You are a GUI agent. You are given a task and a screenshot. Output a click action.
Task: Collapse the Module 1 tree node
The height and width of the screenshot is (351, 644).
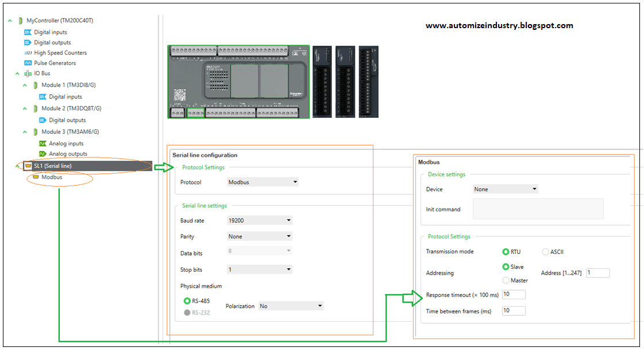(x=25, y=86)
